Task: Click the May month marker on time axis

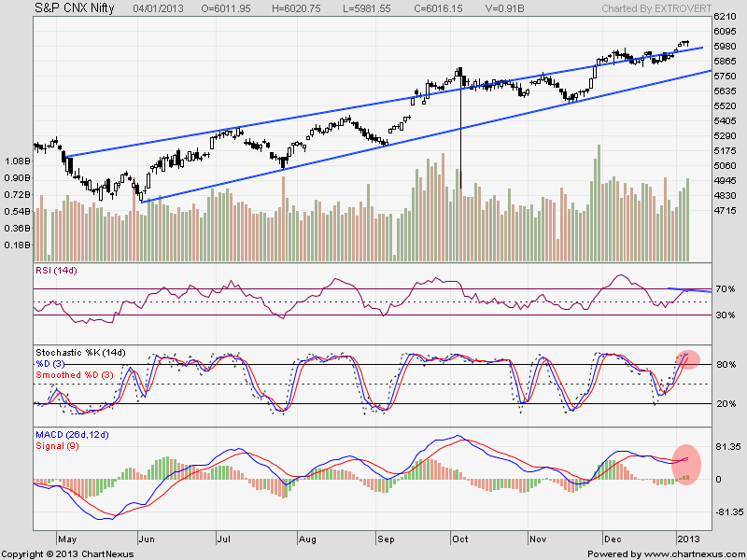Action: coord(67,539)
